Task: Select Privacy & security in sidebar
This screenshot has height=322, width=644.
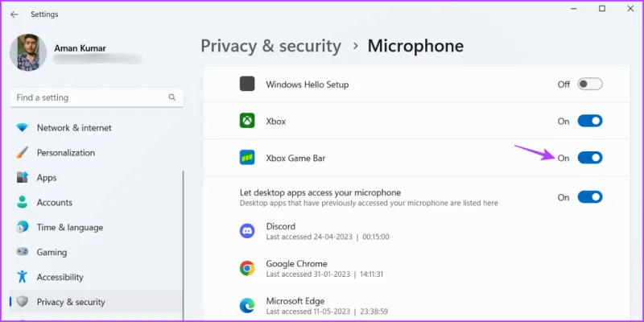Action: tap(97, 302)
